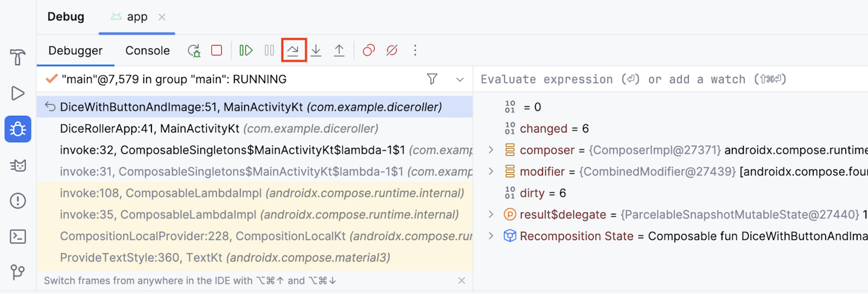Click the Step Out arrow icon
The height and width of the screenshot is (294, 868).
click(x=339, y=51)
